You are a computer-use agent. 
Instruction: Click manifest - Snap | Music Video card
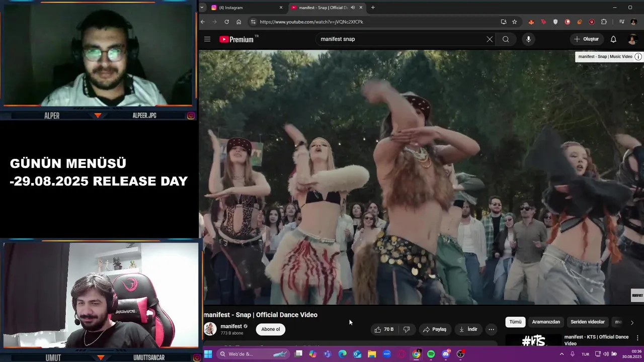[605, 57]
